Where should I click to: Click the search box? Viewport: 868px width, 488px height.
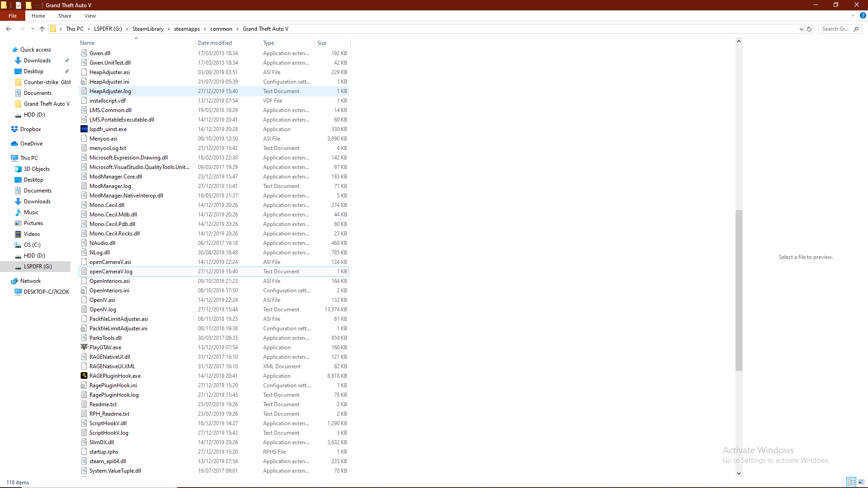(x=835, y=29)
